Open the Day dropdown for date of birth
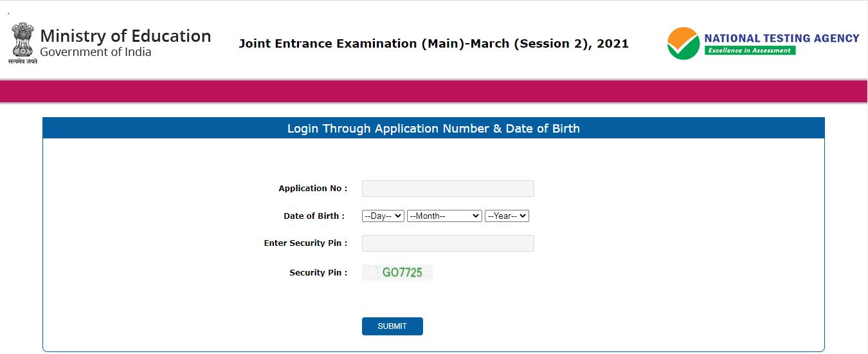868x354 pixels. pyautogui.click(x=383, y=216)
